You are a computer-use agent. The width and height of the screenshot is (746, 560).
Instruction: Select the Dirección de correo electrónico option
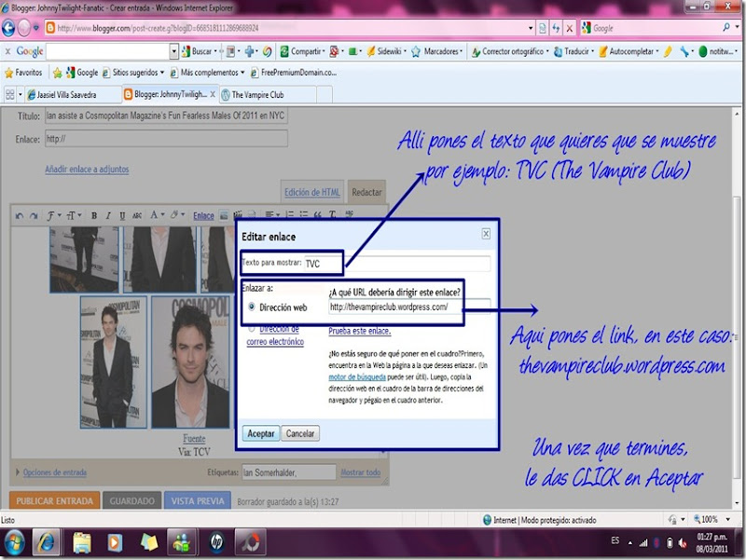252,329
